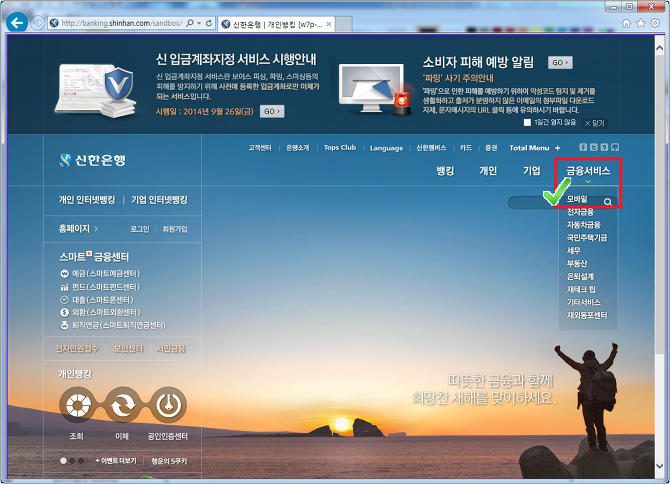
Task: Click GO next to 소비자 피해 예방 알림
Action: tap(560, 63)
